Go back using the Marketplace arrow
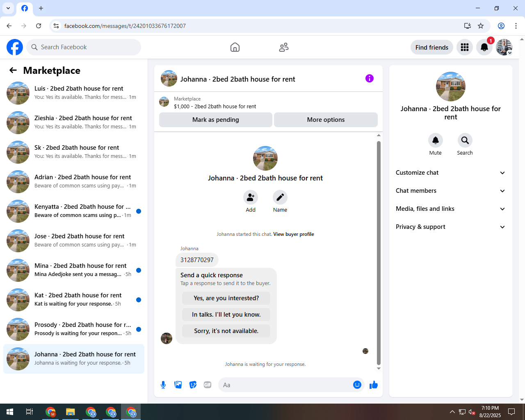The width and height of the screenshot is (525, 420). point(13,70)
